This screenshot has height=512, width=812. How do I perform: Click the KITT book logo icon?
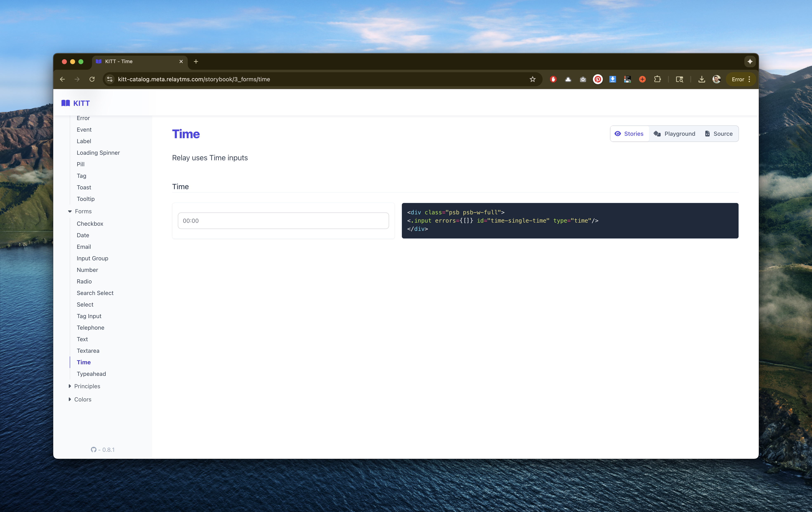[65, 103]
